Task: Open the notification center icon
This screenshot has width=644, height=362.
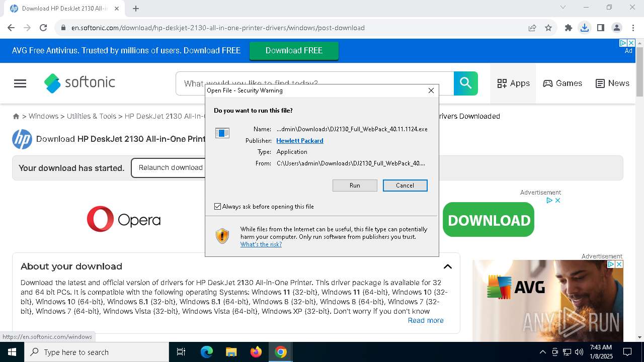Action: 627,352
